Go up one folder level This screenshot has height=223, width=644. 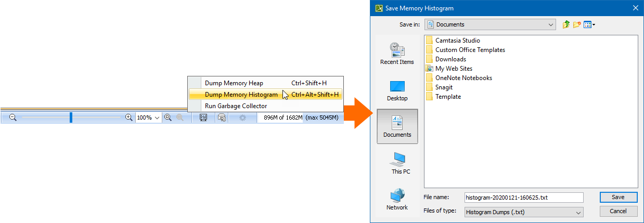click(x=566, y=24)
